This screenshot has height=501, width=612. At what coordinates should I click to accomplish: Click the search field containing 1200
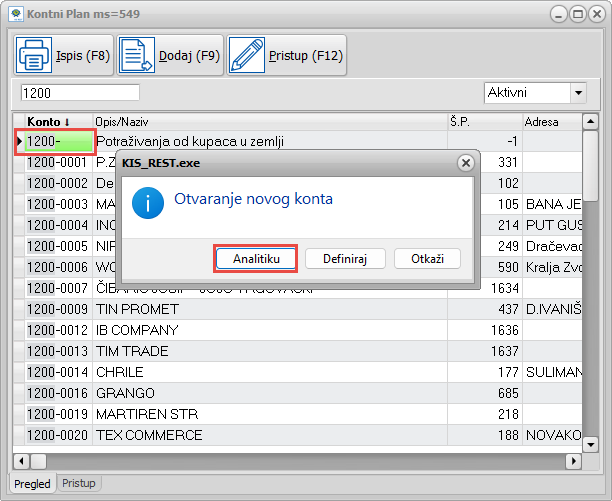pyautogui.click(x=80, y=93)
